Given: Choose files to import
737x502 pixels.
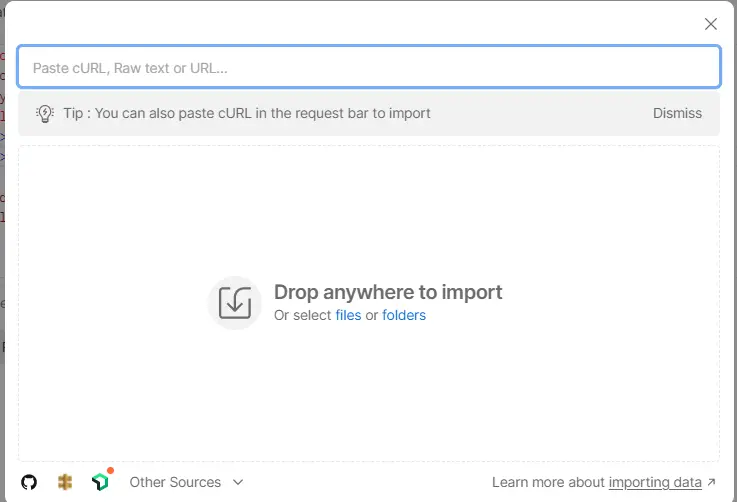Looking at the screenshot, I should click(348, 315).
